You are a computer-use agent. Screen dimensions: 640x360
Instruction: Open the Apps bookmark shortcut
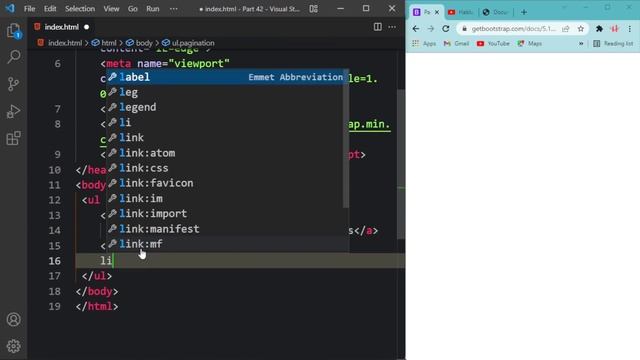click(x=424, y=43)
